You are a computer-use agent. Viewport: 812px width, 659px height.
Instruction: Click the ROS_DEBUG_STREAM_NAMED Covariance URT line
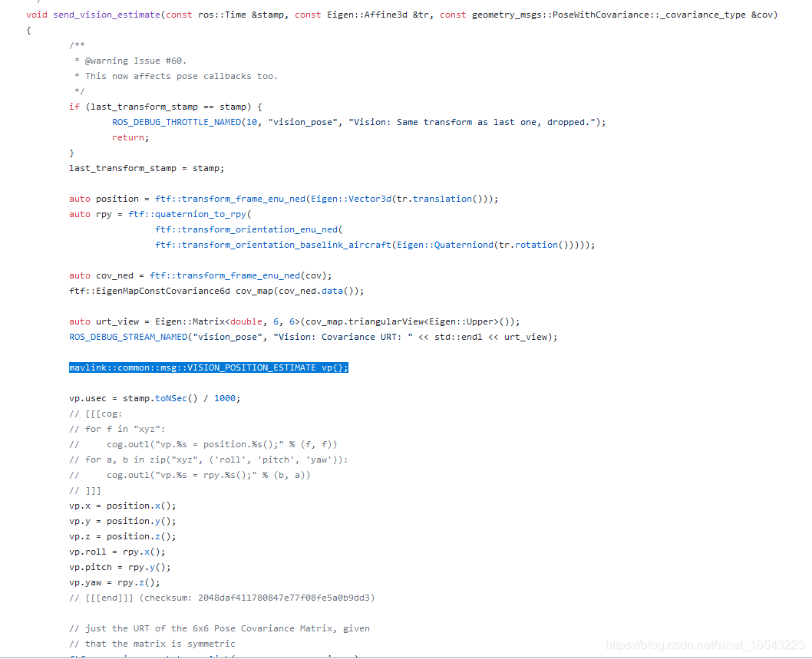pyautogui.click(x=313, y=337)
